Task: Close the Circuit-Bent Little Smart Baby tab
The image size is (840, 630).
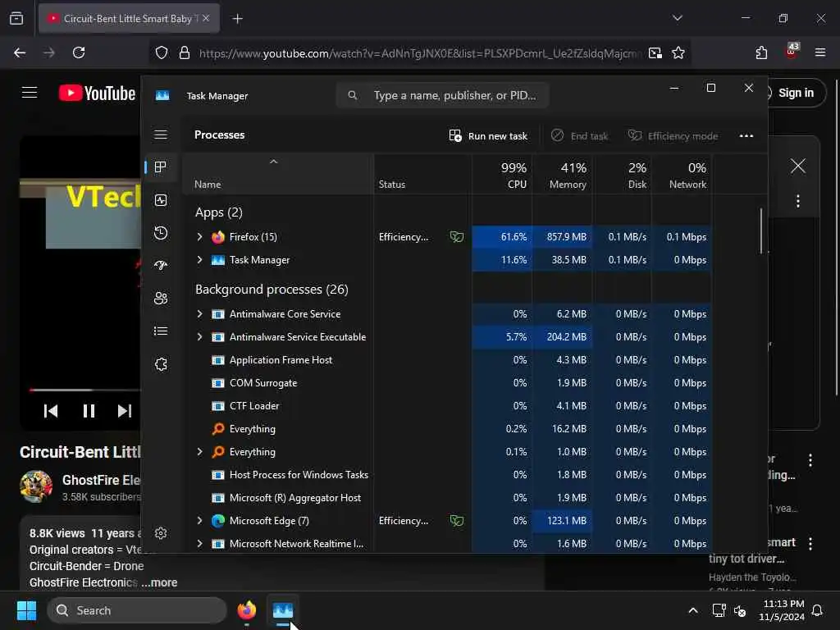Action: tap(206, 18)
